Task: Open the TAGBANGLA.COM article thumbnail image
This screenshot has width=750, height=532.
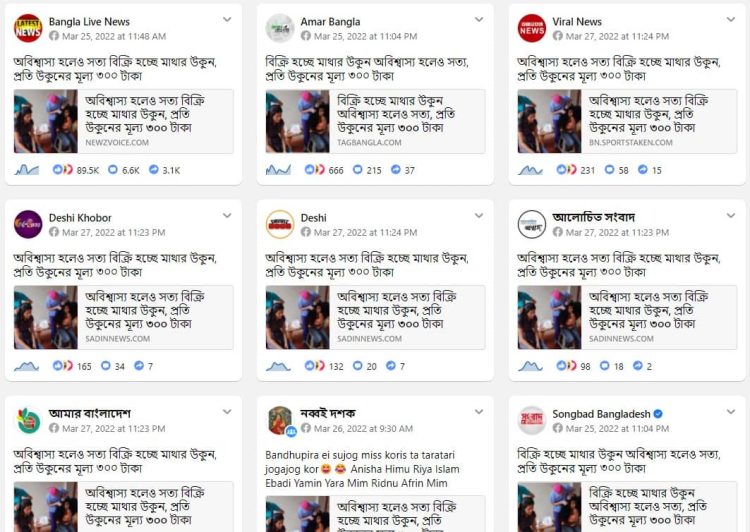Action: point(298,122)
